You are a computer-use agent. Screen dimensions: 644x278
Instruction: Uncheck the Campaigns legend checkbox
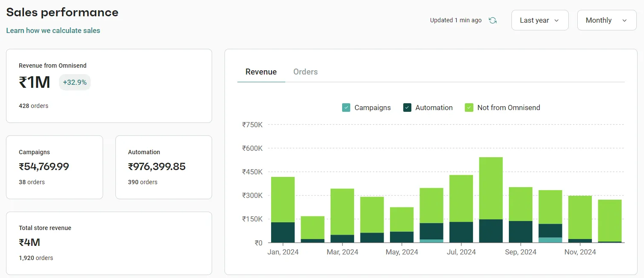click(x=346, y=108)
